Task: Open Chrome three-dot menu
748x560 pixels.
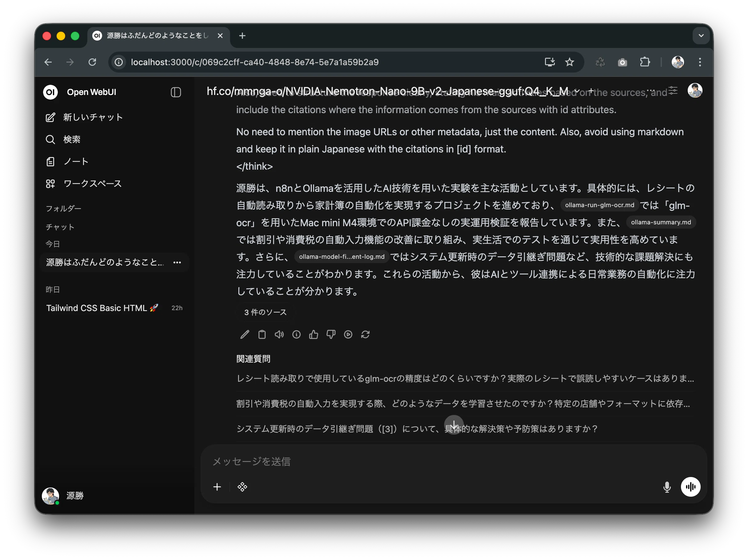Action: click(x=700, y=62)
